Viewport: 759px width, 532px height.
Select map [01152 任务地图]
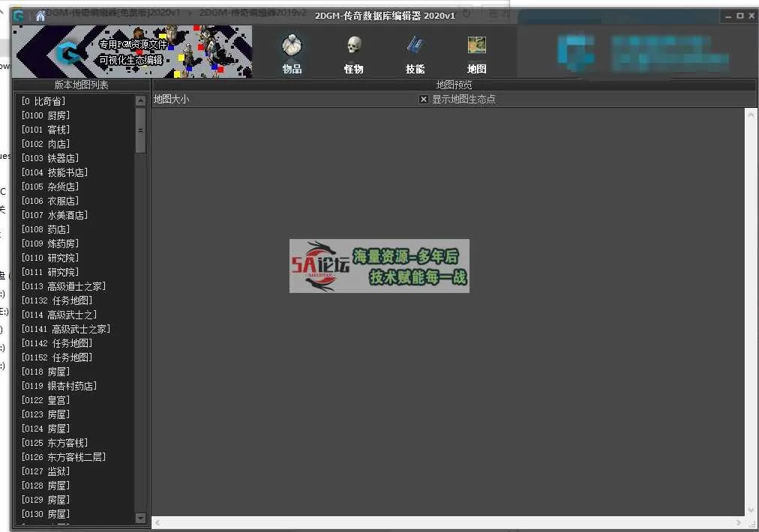click(x=57, y=357)
